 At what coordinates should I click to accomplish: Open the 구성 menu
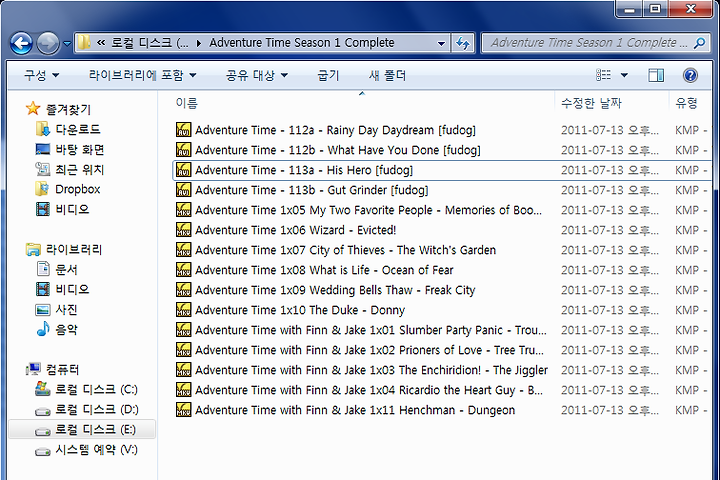(x=41, y=75)
